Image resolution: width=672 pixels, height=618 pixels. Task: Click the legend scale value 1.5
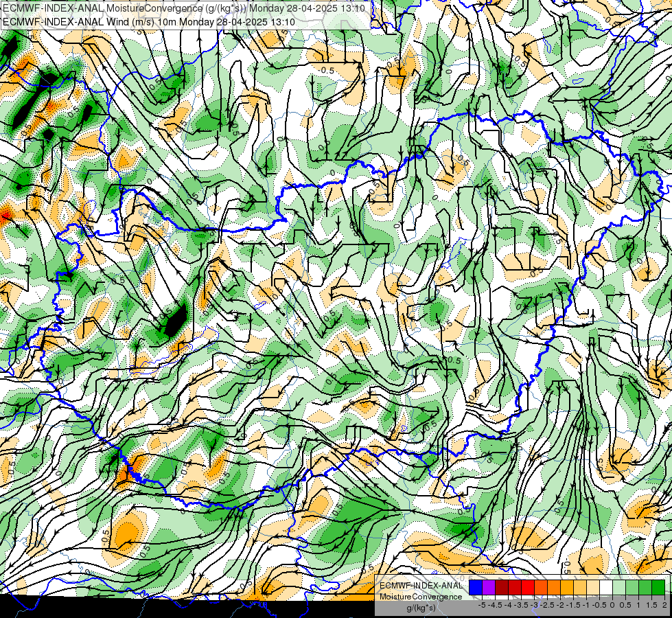(651, 605)
